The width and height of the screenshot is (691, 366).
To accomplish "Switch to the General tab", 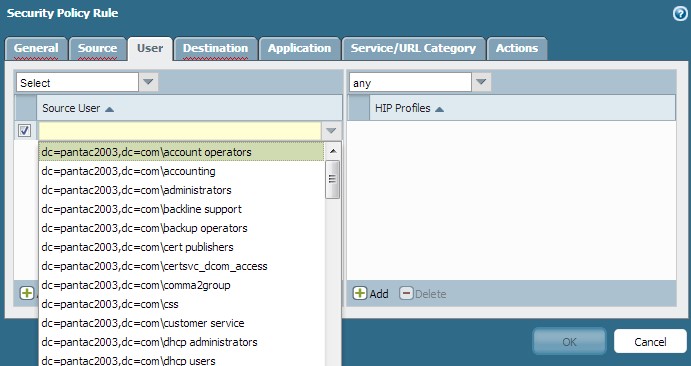I will tap(36, 48).
